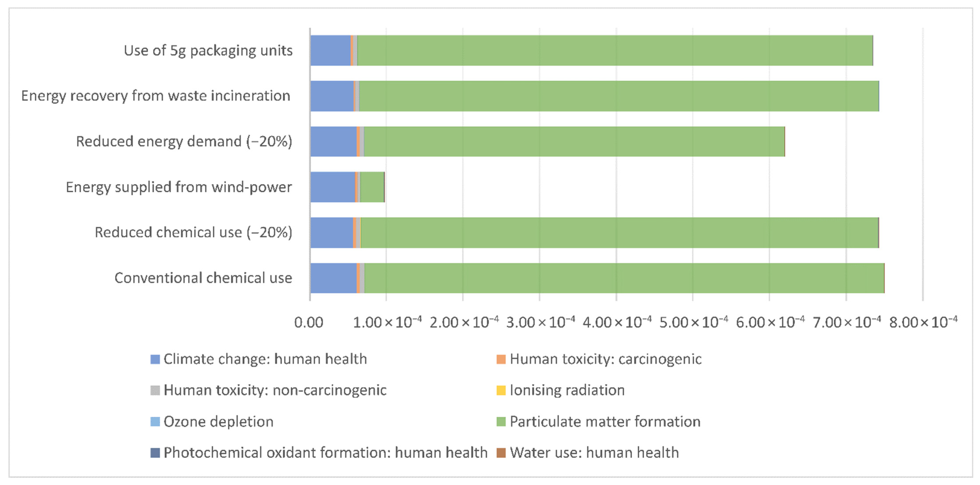Click the Energy supplied from wind-power label
This screenshot has height=485, width=980.
pyautogui.click(x=179, y=187)
